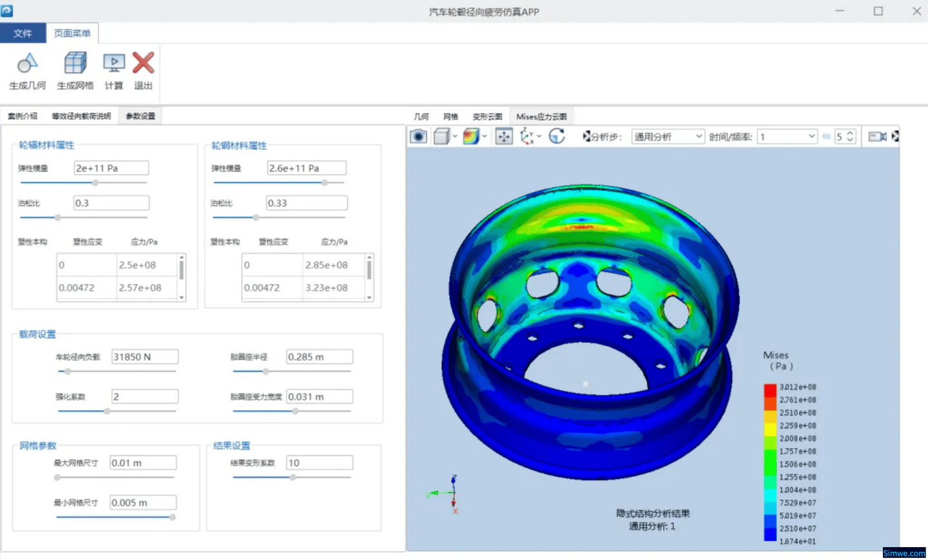Viewport: 928px width, 560px height.
Task: Click scrollbar of left plasticity table
Action: tap(182, 277)
